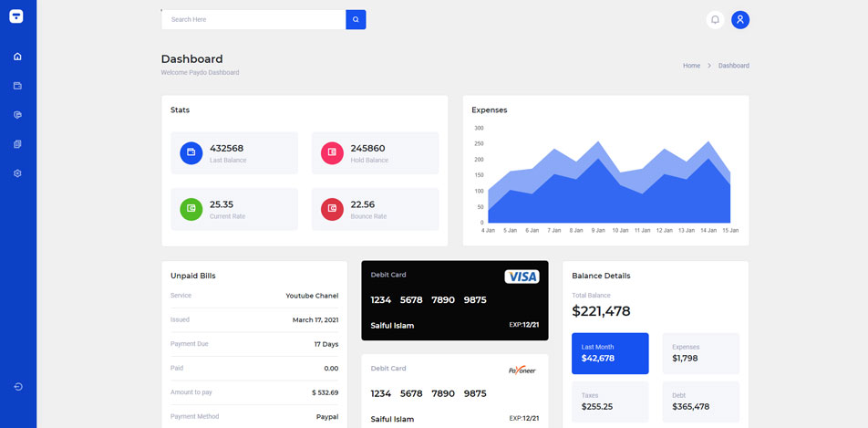Open the Home icon in sidebar
Viewport: 868px width, 428px height.
(x=17, y=57)
